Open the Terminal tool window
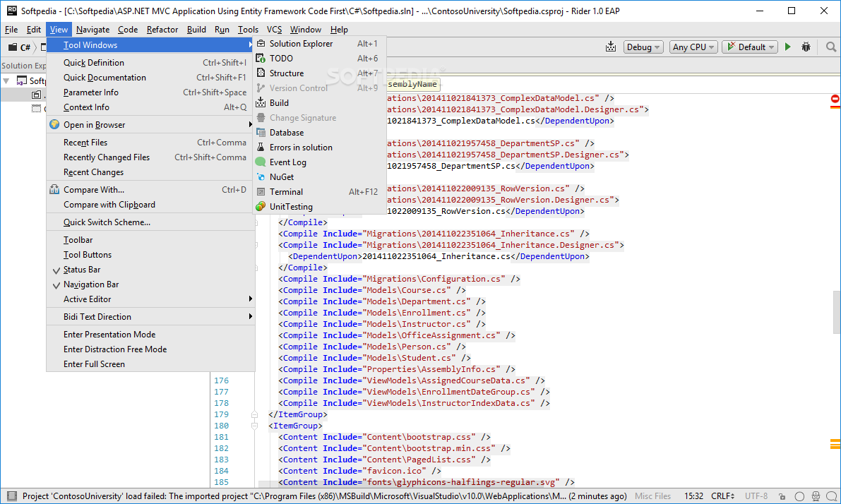The width and height of the screenshot is (841, 504). (x=319, y=192)
